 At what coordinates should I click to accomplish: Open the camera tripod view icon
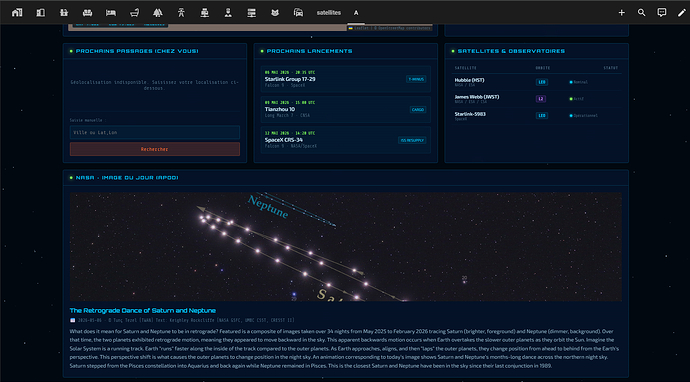[181, 13]
